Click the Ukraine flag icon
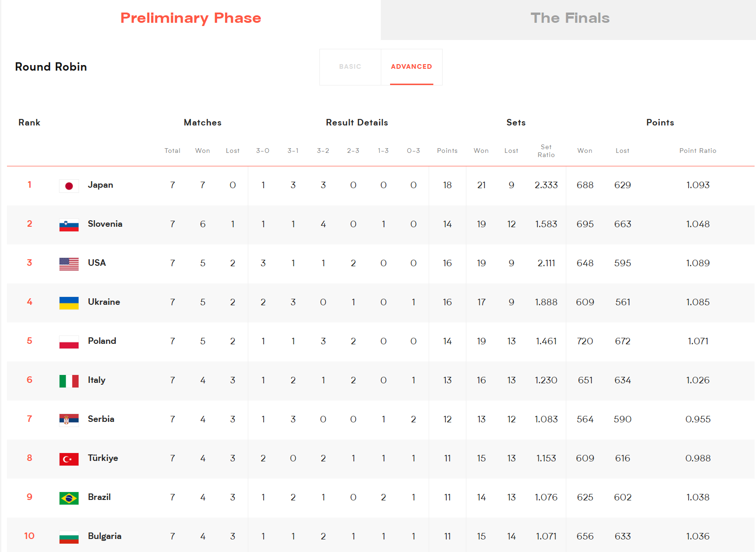756x552 pixels. (x=69, y=303)
